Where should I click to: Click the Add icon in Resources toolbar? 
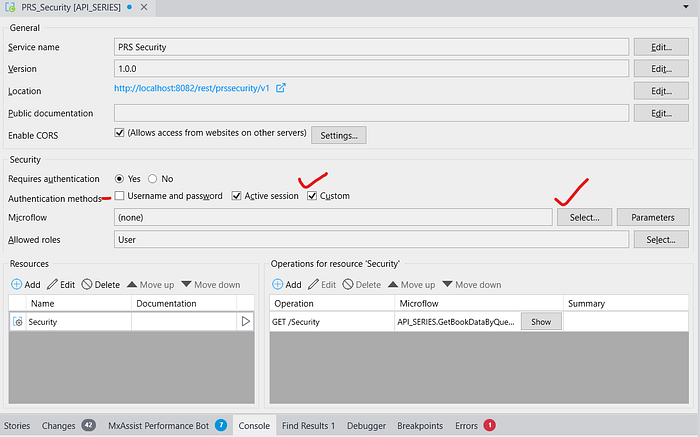tap(17, 284)
